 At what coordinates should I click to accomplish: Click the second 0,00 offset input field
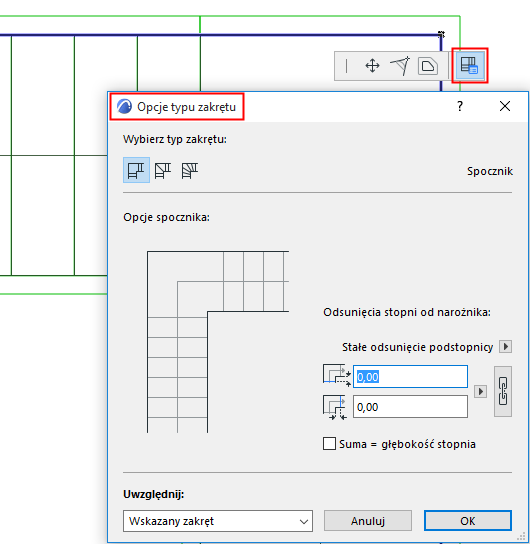(x=410, y=407)
